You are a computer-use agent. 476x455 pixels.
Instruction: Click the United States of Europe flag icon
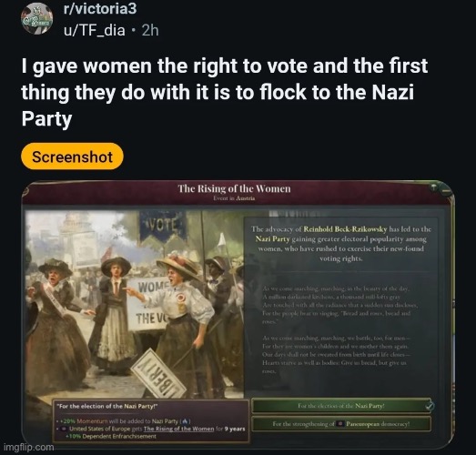point(64,429)
